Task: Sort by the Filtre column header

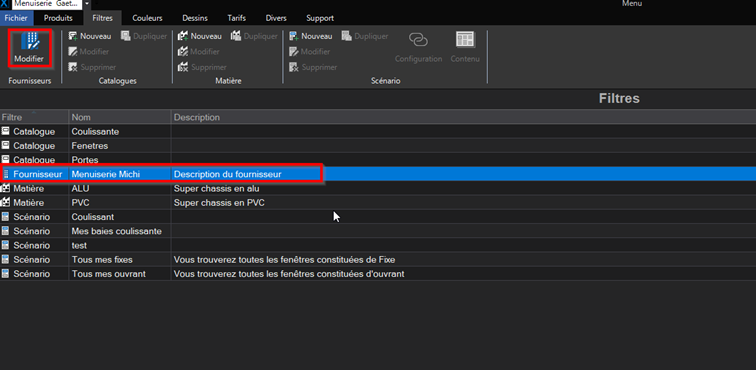Action: click(34, 117)
